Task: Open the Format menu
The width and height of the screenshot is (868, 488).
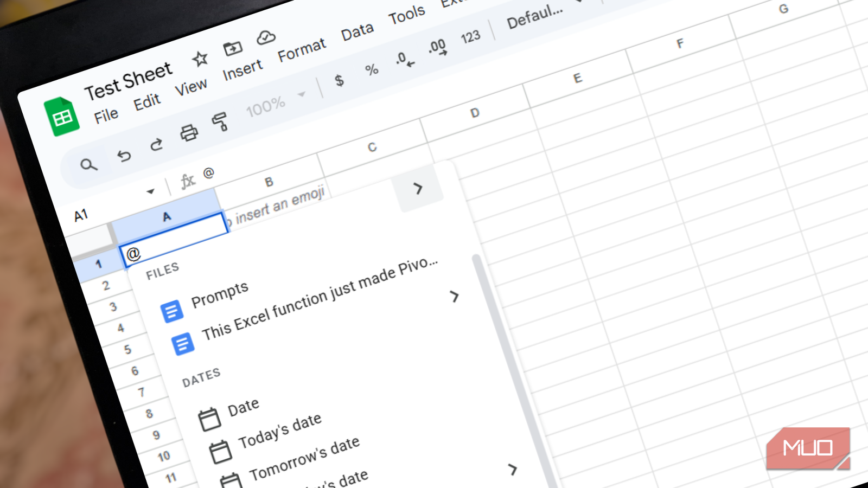Action: coord(303,47)
